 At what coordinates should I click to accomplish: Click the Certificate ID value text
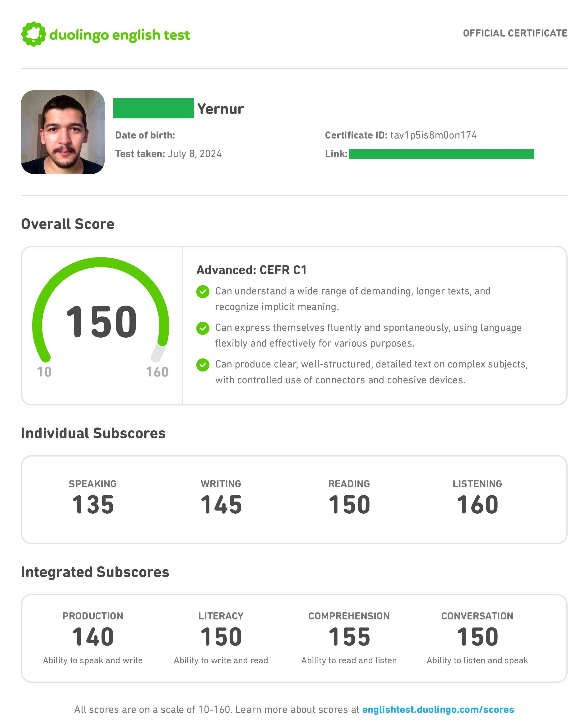click(x=433, y=135)
